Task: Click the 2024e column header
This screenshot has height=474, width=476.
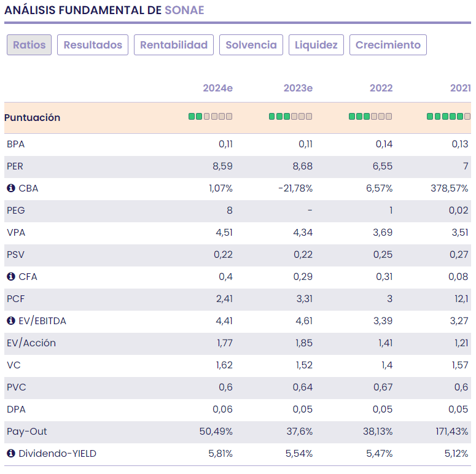Action: click(217, 88)
